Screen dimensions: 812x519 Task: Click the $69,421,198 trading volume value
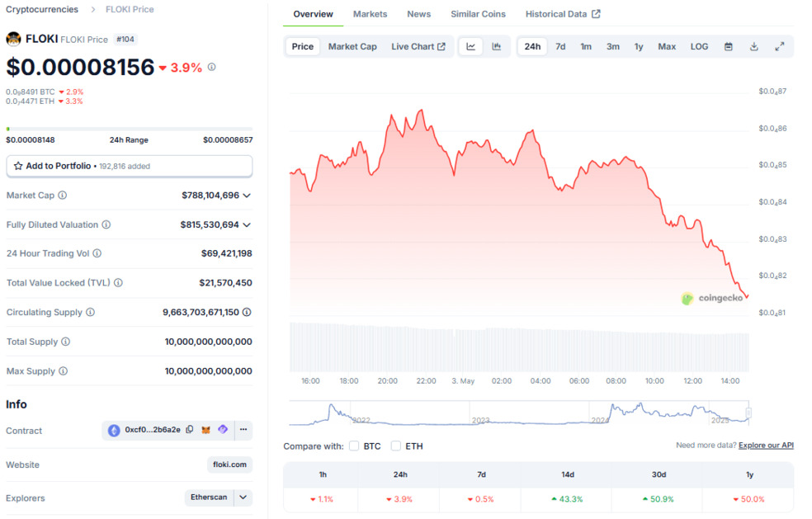pos(227,253)
